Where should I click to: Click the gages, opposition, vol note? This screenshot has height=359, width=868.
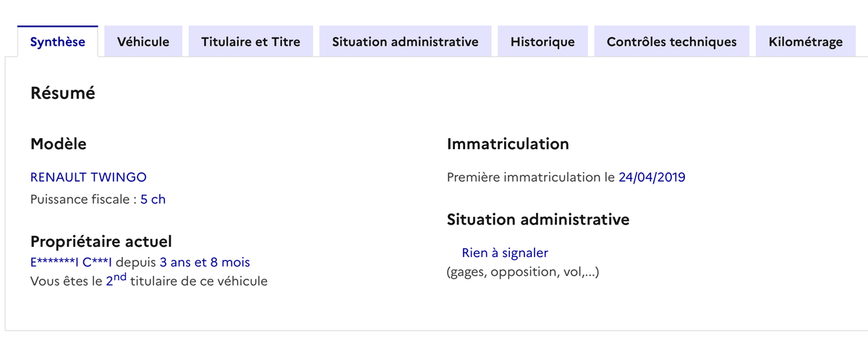click(x=523, y=273)
